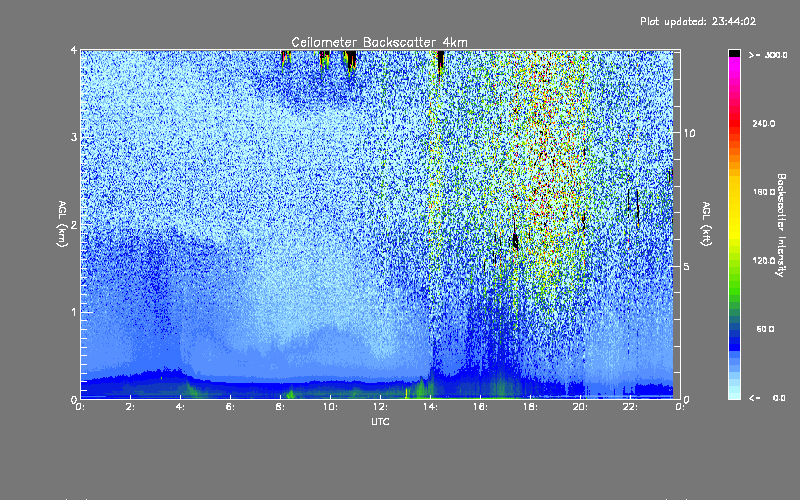Image resolution: width=800 pixels, height=500 pixels.
Task: Click the "Plot updated: 23:44:02" timestamp
Action: coord(698,21)
